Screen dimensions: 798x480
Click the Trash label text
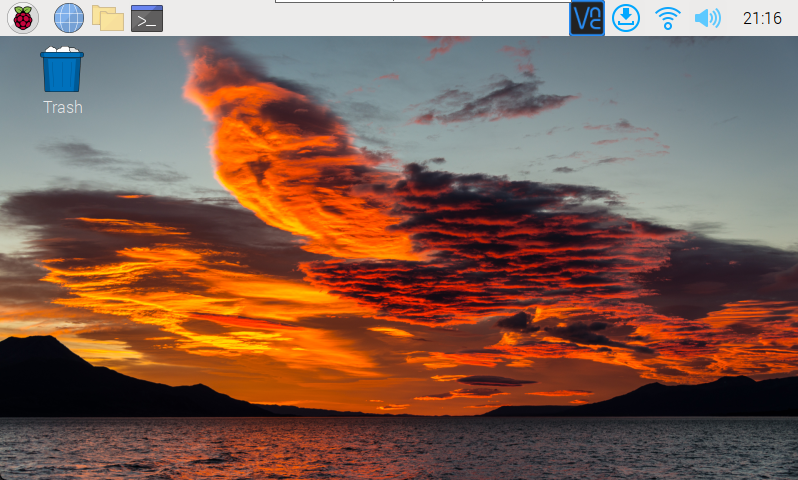(x=63, y=107)
